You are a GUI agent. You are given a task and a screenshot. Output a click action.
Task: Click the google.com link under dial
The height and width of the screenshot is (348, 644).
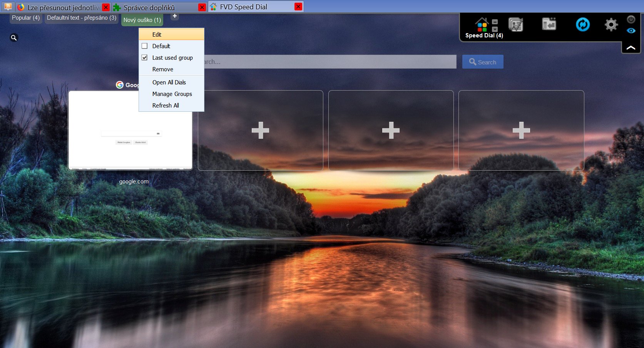(134, 182)
